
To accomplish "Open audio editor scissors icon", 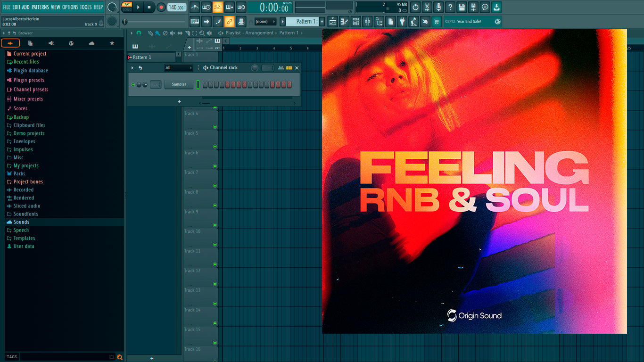I will coord(427,7).
